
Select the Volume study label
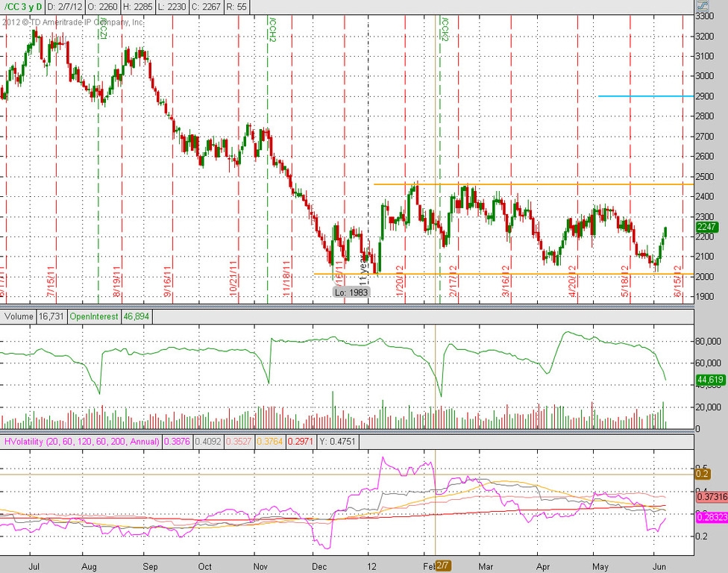(x=19, y=316)
